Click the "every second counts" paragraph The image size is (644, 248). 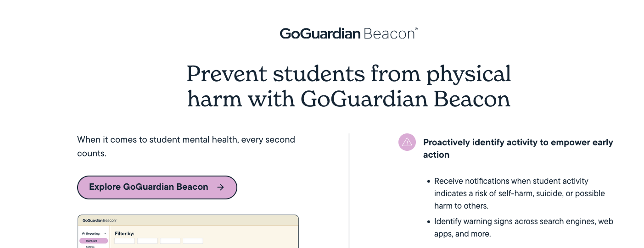(x=186, y=146)
